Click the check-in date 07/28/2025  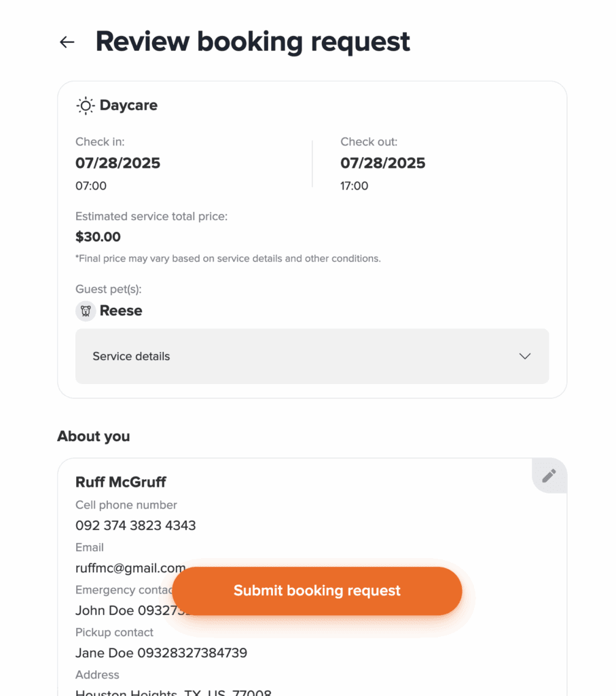tap(117, 163)
